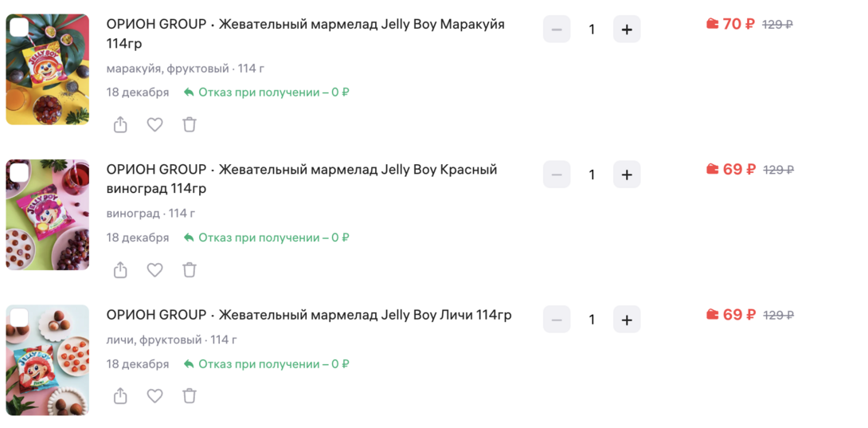This screenshot has width=868, height=428.
Task: Share the Jelly Boy Красный виноград item
Action: (x=120, y=270)
